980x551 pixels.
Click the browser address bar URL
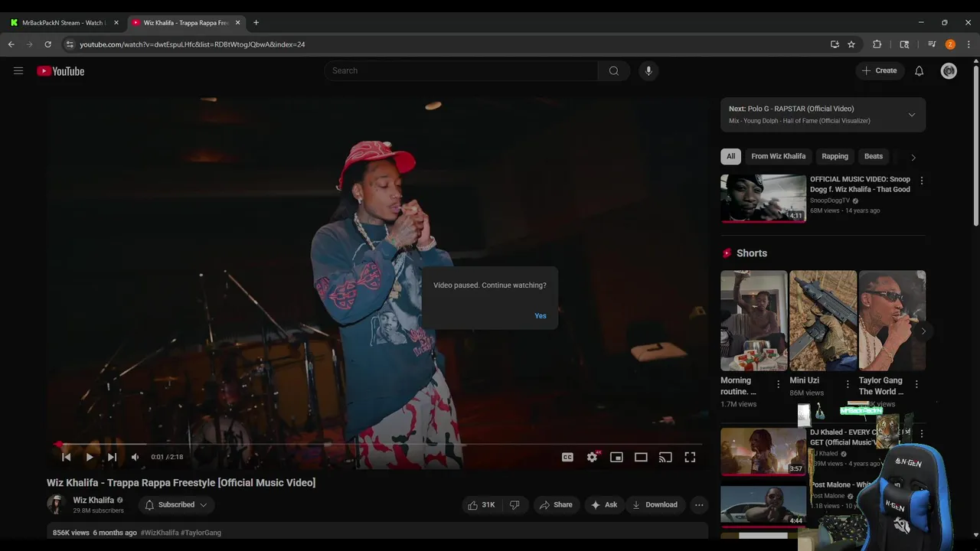pyautogui.click(x=192, y=44)
